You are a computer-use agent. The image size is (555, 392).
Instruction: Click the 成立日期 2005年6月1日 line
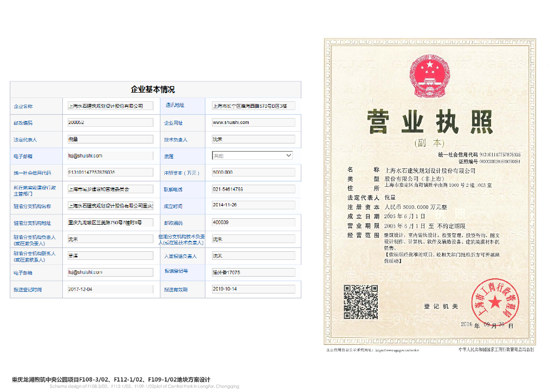(x=386, y=217)
